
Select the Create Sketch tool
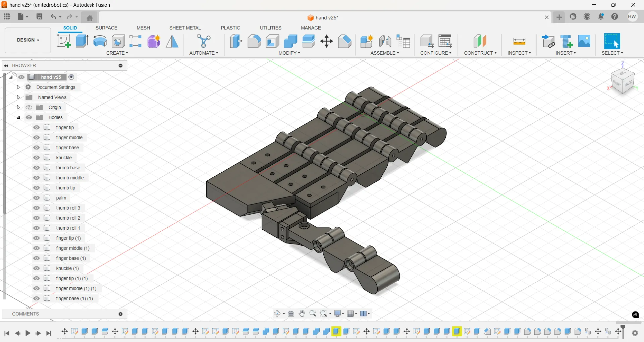click(64, 41)
